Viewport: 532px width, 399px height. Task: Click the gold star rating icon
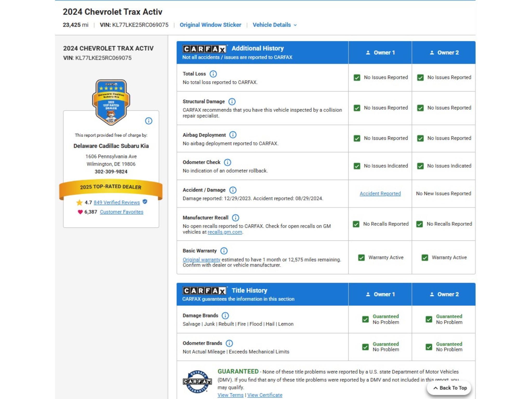tap(79, 202)
